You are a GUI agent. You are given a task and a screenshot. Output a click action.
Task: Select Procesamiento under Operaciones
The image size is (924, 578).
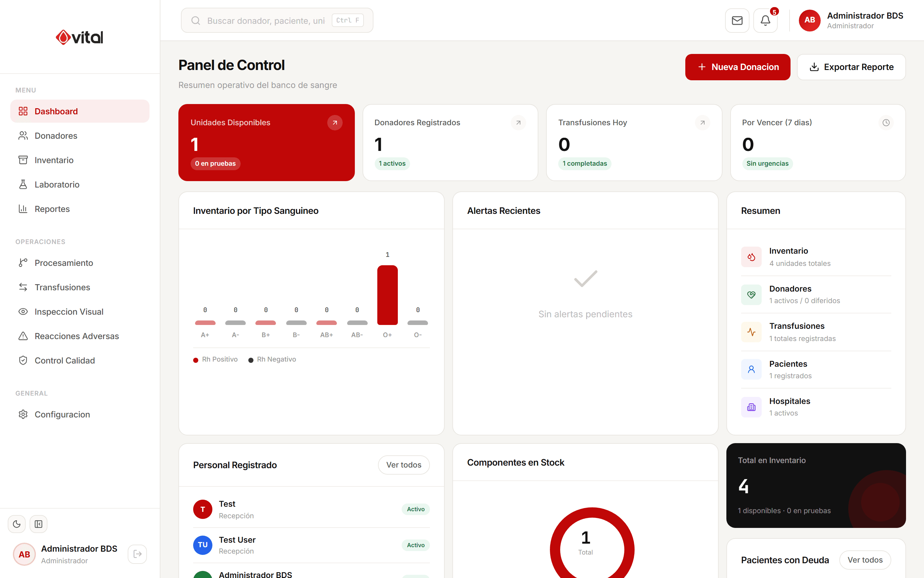tap(80, 263)
